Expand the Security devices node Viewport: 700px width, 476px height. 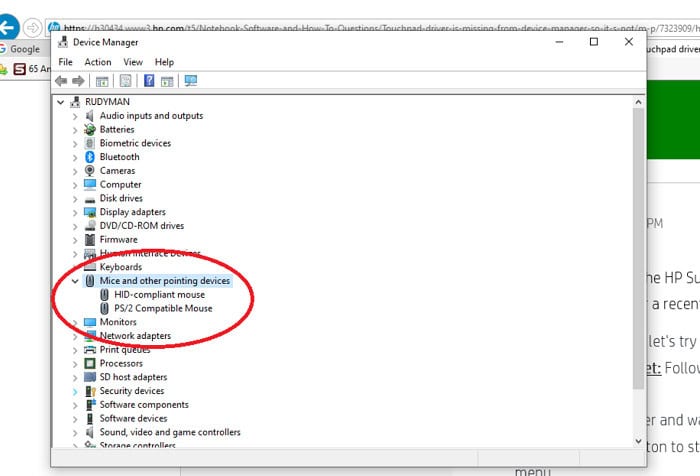(x=75, y=392)
